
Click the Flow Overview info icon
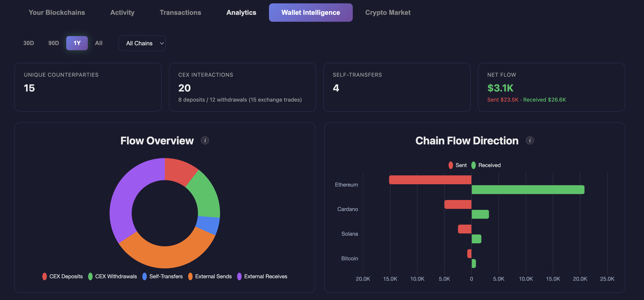click(x=205, y=140)
